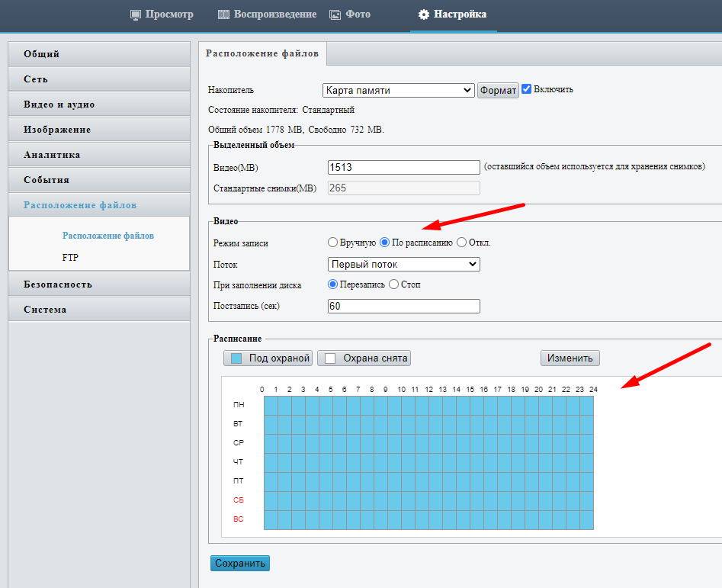
Task: Click the hour 12 label in schedule
Action: 429,390
